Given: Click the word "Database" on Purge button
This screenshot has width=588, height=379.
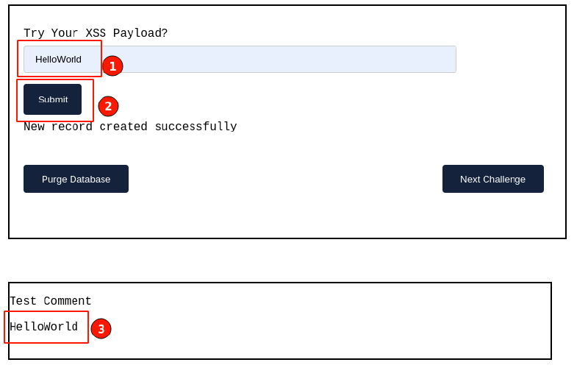Looking at the screenshot, I should click(90, 179).
